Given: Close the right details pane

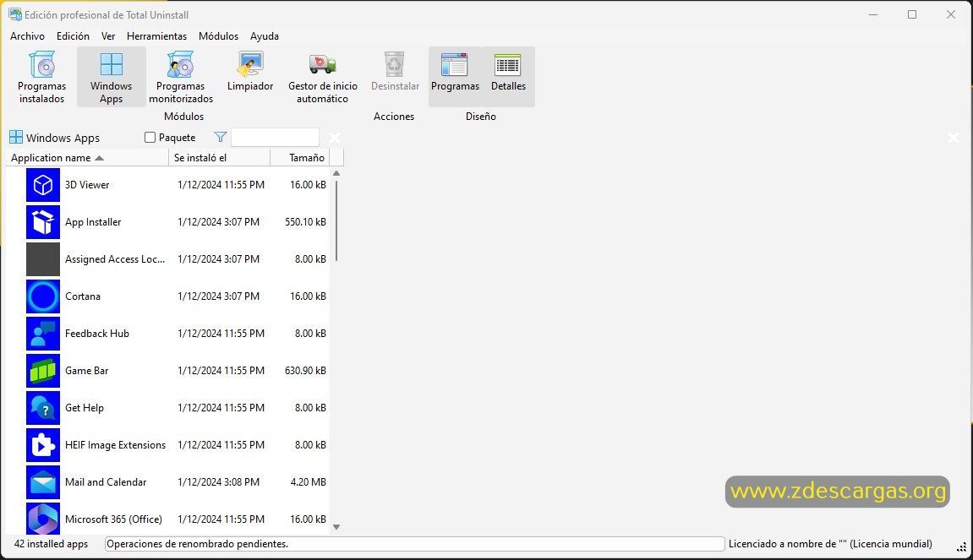Looking at the screenshot, I should point(954,138).
